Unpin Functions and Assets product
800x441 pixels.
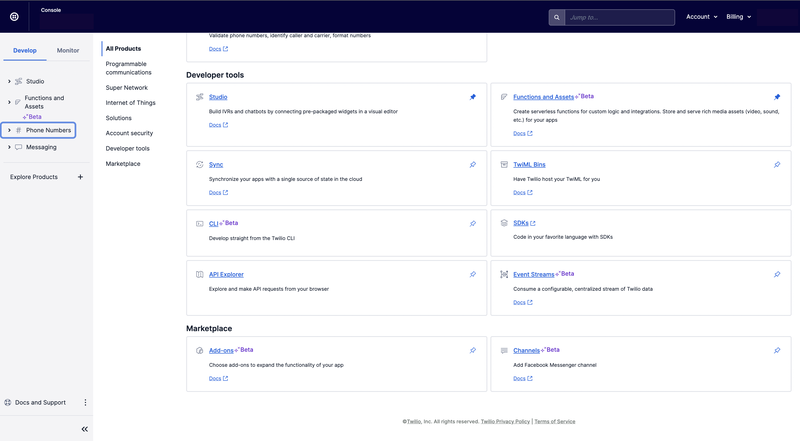(x=777, y=97)
